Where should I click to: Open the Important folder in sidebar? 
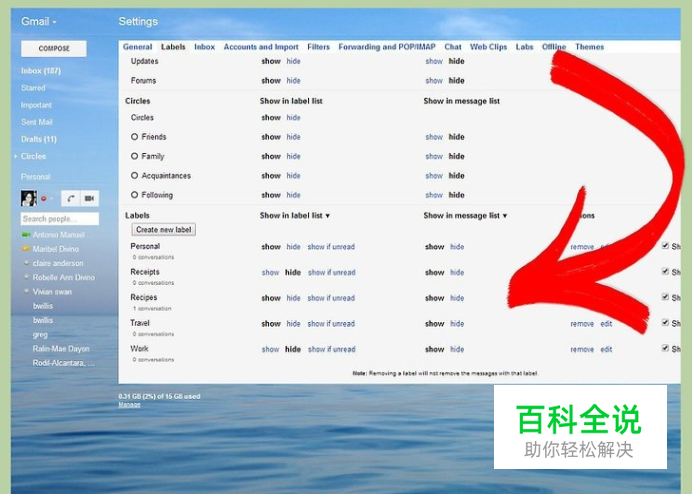coord(36,105)
